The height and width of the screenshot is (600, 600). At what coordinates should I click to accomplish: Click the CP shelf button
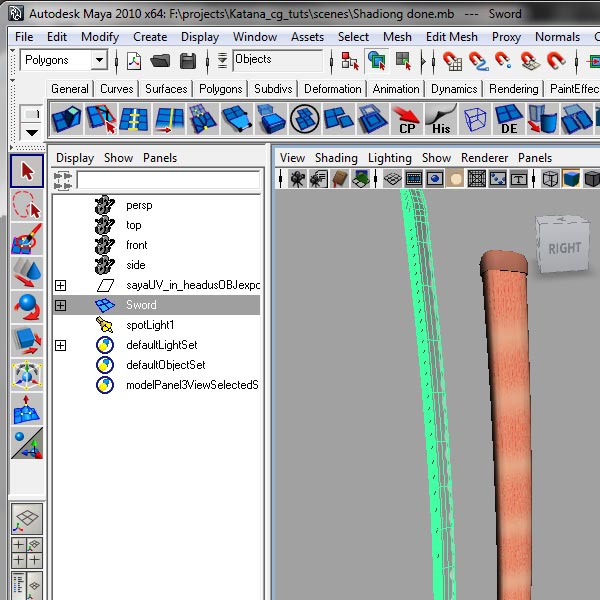coord(406,119)
